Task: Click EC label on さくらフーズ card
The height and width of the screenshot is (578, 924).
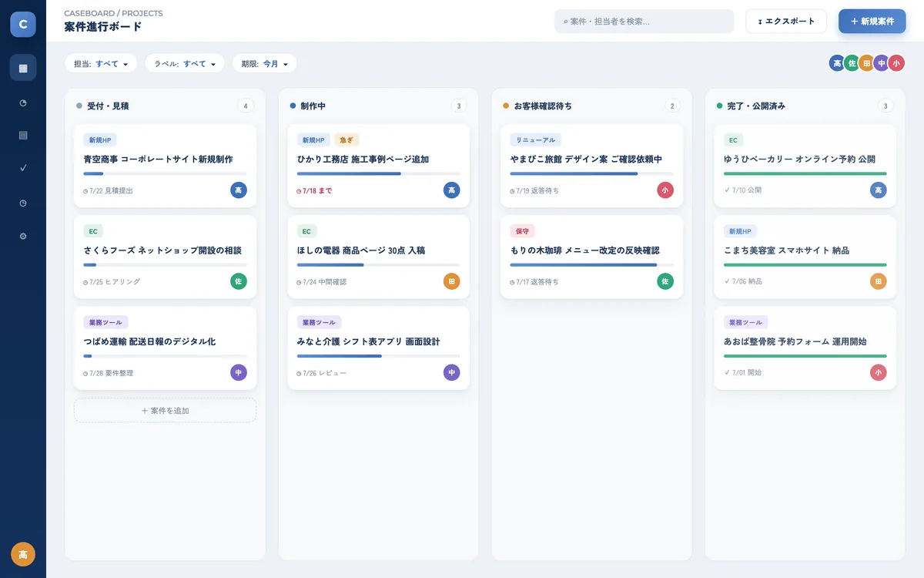Action: click(93, 231)
